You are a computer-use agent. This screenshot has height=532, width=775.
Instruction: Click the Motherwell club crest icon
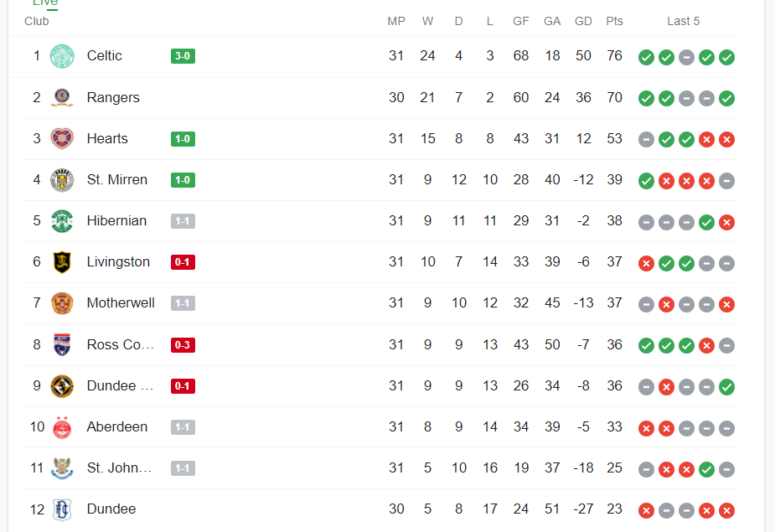pos(62,303)
